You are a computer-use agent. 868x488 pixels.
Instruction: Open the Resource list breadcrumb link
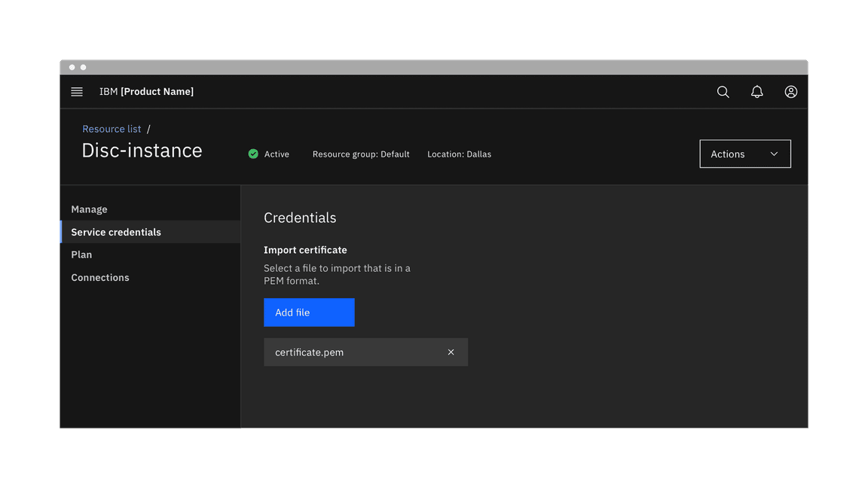112,129
